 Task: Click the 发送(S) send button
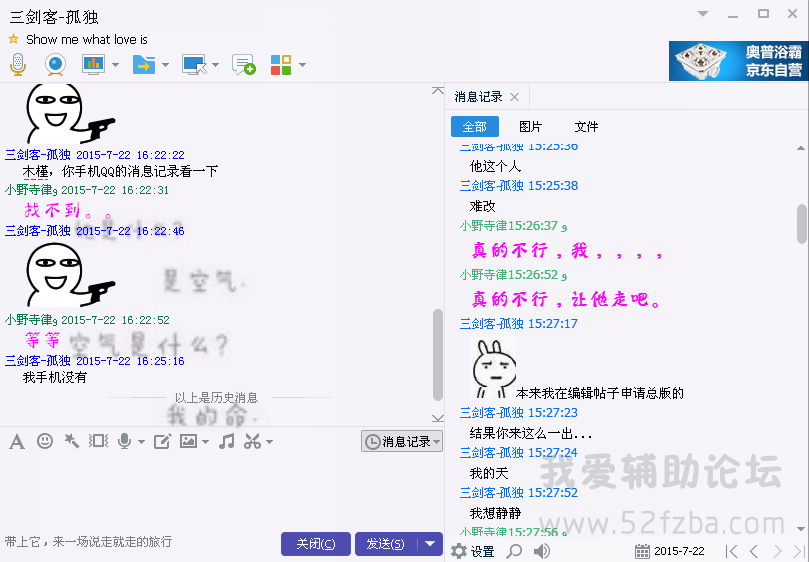tap(385, 543)
